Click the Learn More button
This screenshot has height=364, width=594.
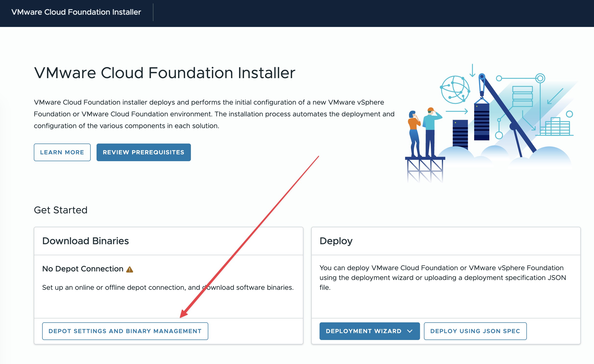[x=62, y=152]
